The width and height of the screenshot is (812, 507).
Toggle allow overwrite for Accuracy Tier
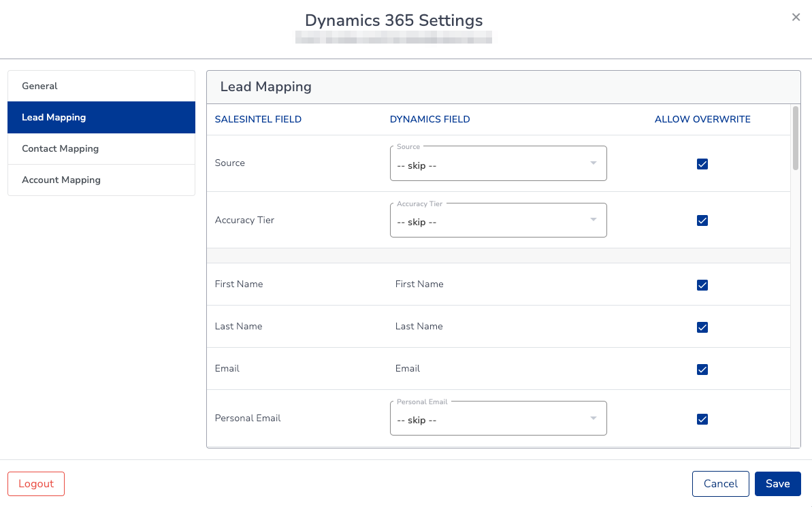click(x=702, y=220)
